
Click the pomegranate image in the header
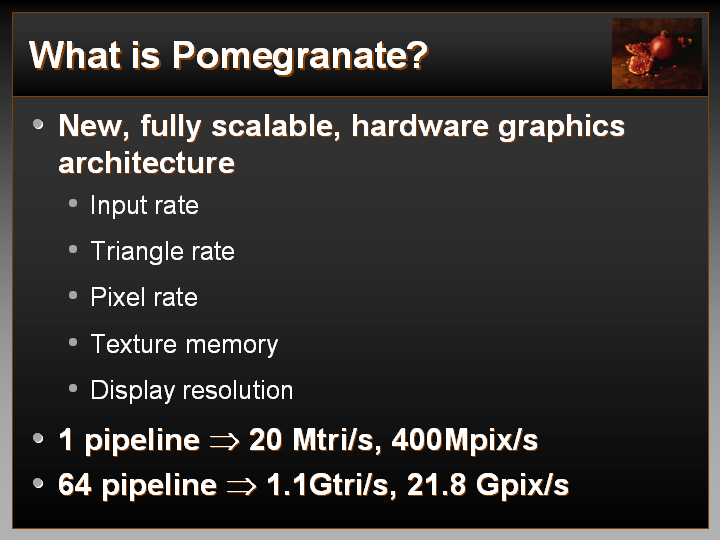pyautogui.click(x=657, y=53)
